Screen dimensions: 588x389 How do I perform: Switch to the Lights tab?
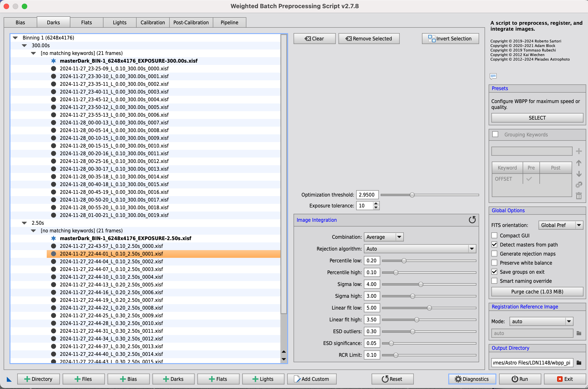pyautogui.click(x=120, y=22)
